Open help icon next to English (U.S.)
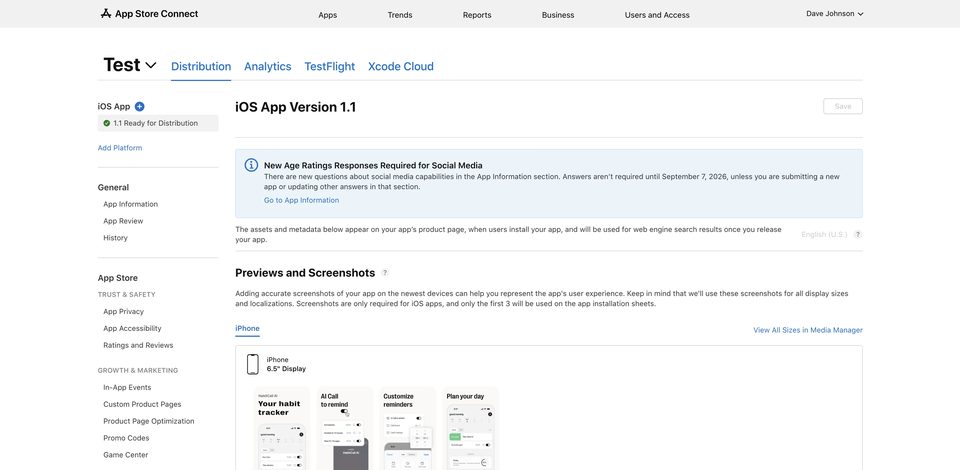The height and width of the screenshot is (470, 960). 858,234
